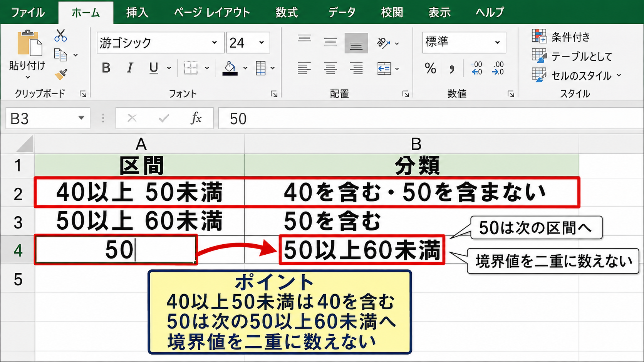Click the insert function fx icon

[196, 118]
